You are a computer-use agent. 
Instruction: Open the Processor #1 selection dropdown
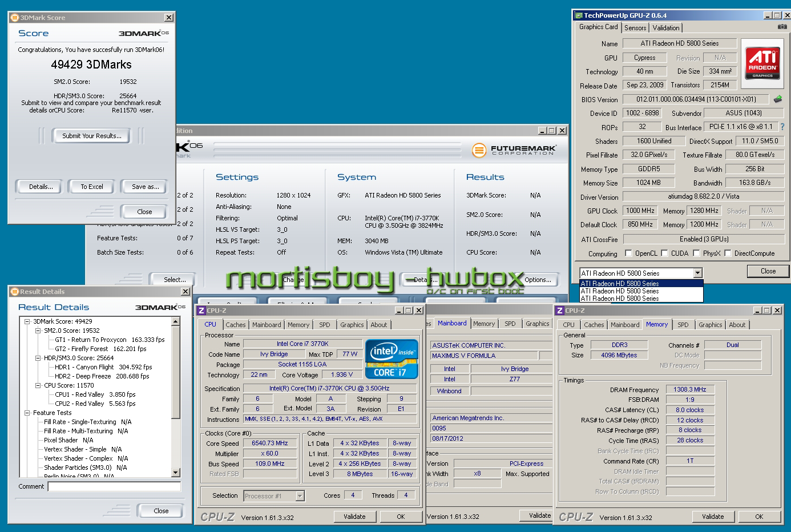(300, 496)
